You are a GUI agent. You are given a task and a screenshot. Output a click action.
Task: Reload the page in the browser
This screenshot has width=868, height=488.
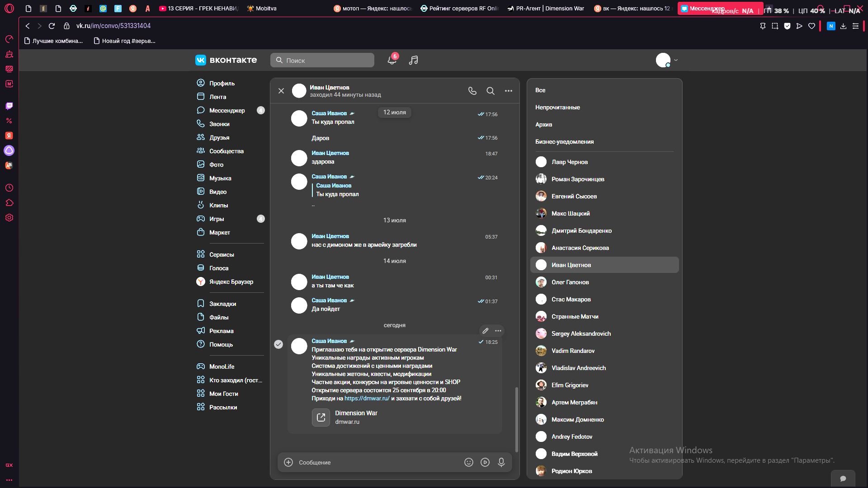pyautogui.click(x=52, y=26)
